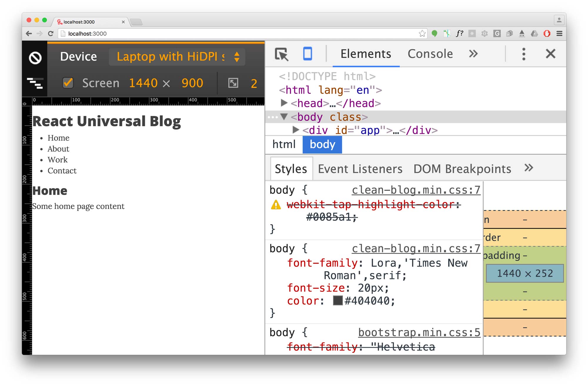Open the Event Listeners tab
This screenshot has height=386, width=588.
pyautogui.click(x=360, y=169)
